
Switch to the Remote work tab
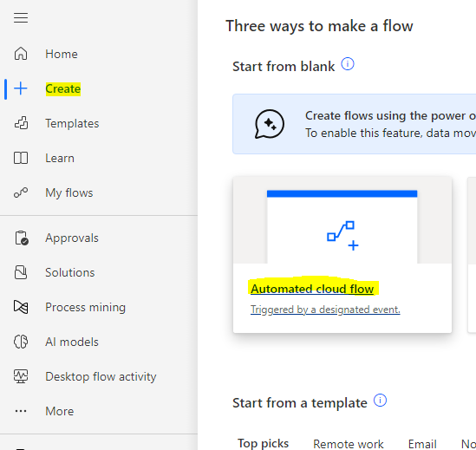349,444
